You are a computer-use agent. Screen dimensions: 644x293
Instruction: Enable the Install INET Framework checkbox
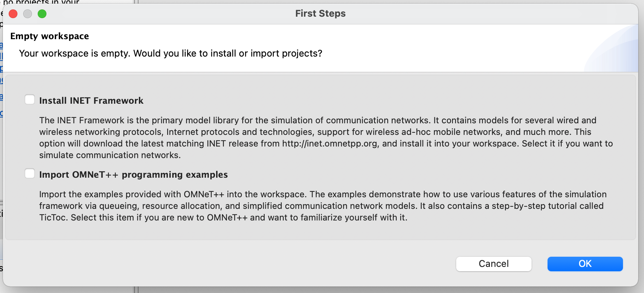click(x=30, y=99)
